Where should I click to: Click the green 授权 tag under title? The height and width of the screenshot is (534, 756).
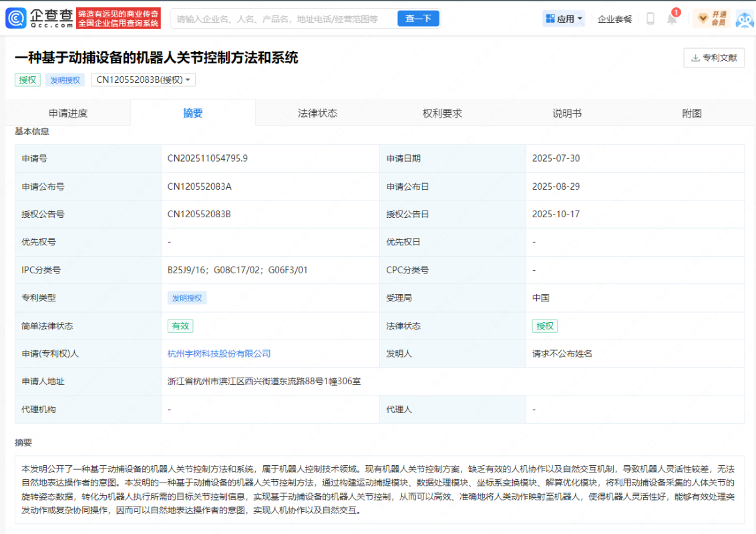[x=27, y=80]
